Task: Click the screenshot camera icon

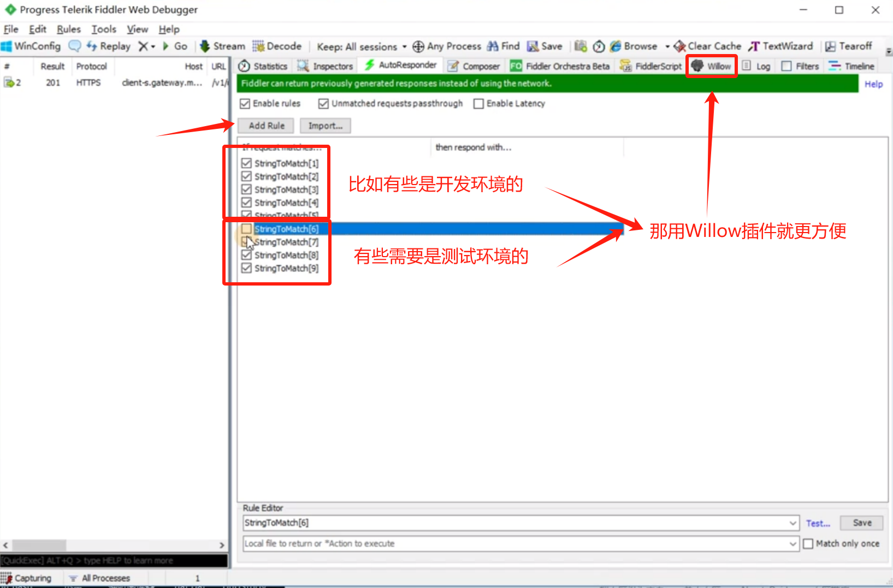Action: click(x=581, y=46)
